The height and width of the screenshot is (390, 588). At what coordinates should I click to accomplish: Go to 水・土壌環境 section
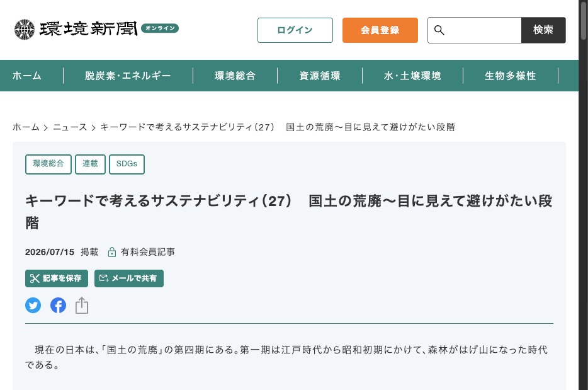(412, 76)
